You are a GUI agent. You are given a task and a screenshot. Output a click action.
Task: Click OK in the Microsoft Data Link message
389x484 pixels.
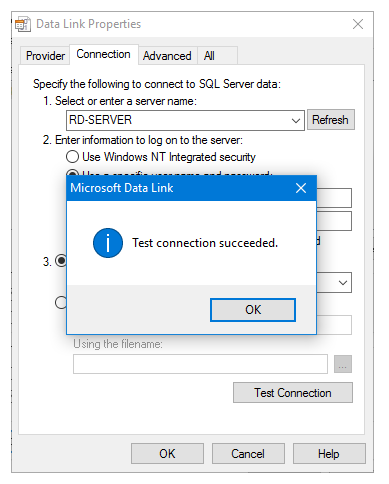tap(253, 310)
